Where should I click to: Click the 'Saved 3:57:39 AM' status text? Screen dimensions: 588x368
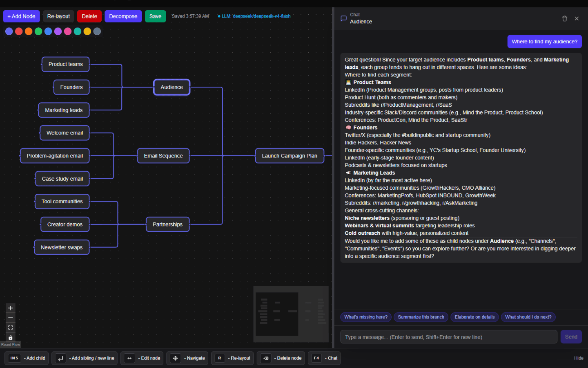(190, 16)
